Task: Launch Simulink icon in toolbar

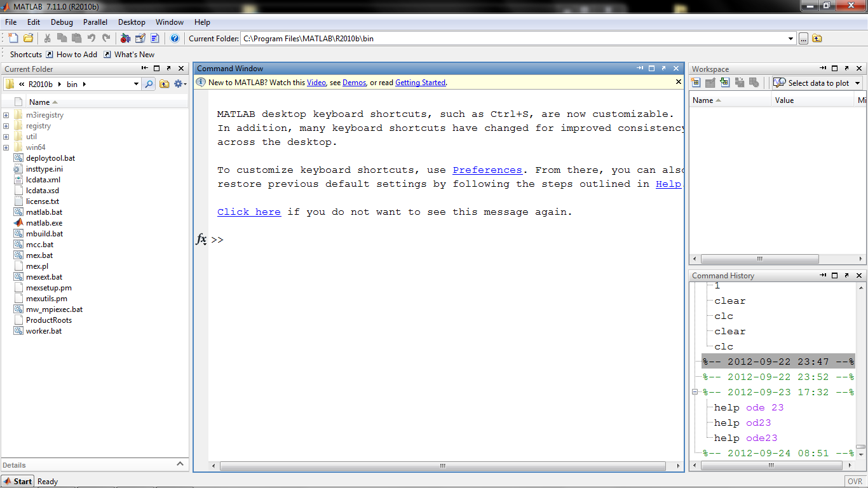Action: click(125, 38)
